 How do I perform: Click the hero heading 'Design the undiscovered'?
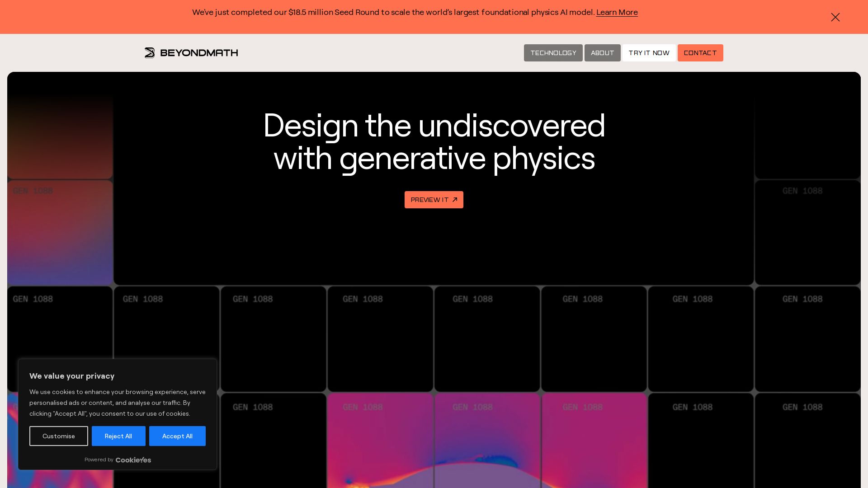[434, 126]
